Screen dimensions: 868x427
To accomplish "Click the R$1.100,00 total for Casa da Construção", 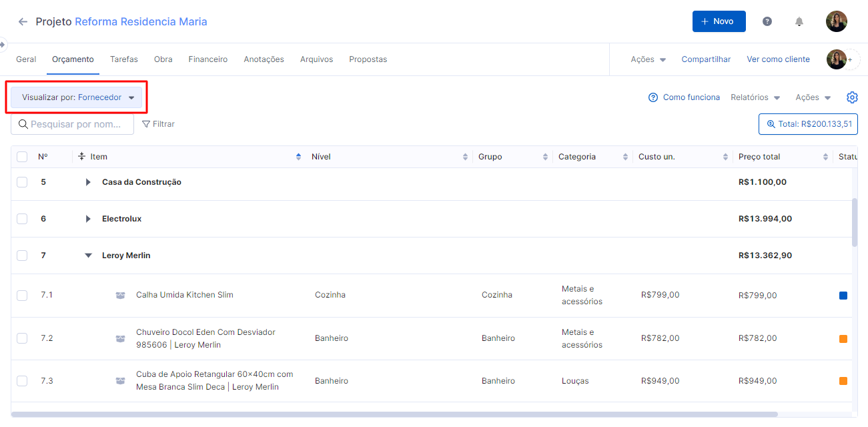I will click(763, 182).
